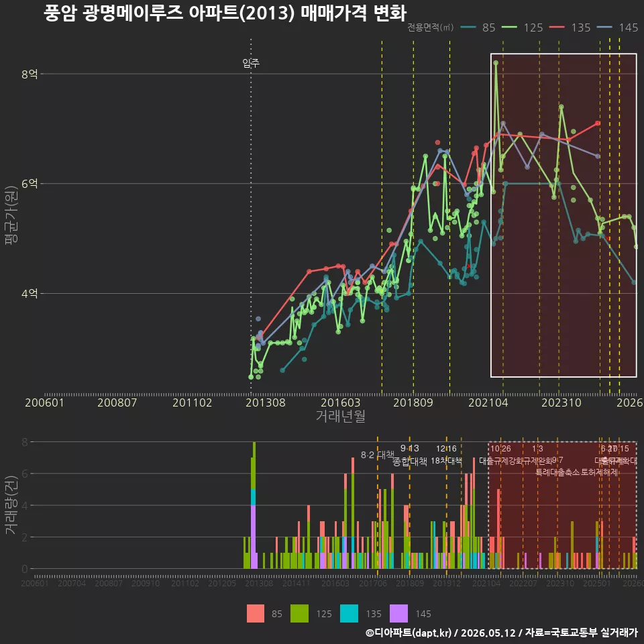
Task: Click the teal 85 line legend entry
Action: coord(478,28)
